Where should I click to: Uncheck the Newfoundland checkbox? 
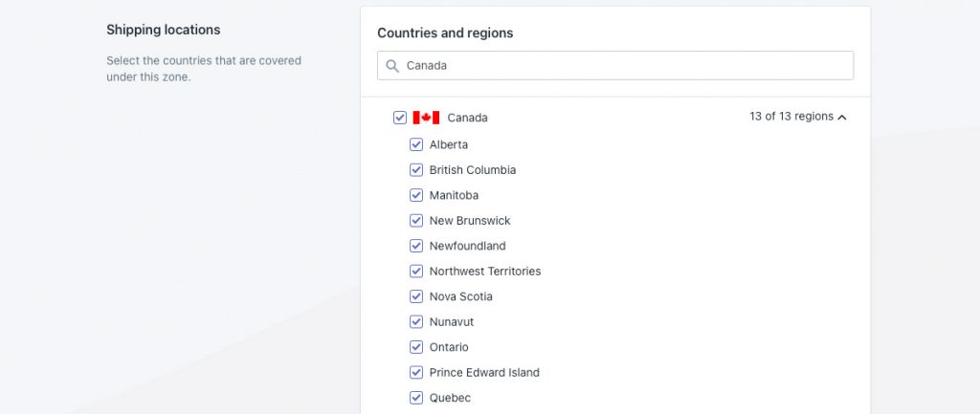click(x=416, y=246)
